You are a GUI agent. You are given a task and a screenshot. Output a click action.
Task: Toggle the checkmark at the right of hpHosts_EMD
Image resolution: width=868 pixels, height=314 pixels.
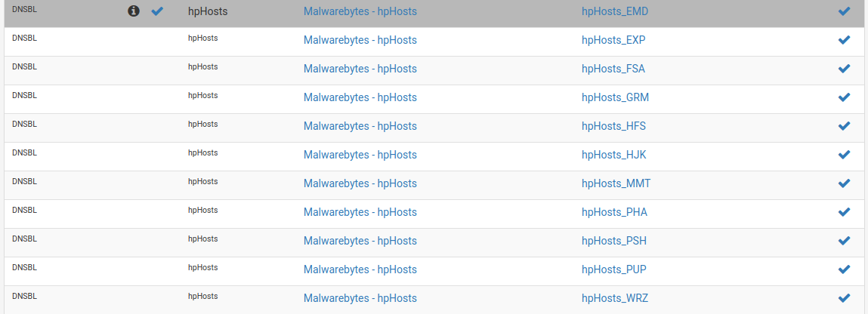pyautogui.click(x=844, y=11)
